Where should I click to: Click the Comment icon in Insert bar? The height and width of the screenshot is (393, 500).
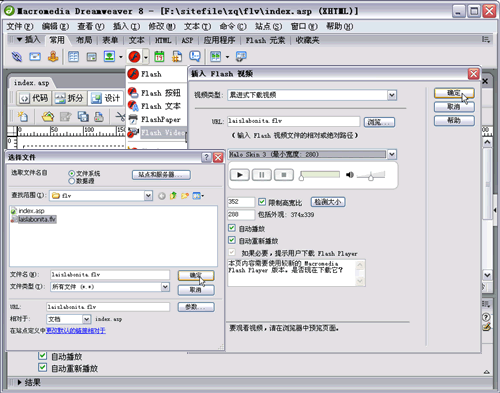[195, 56]
